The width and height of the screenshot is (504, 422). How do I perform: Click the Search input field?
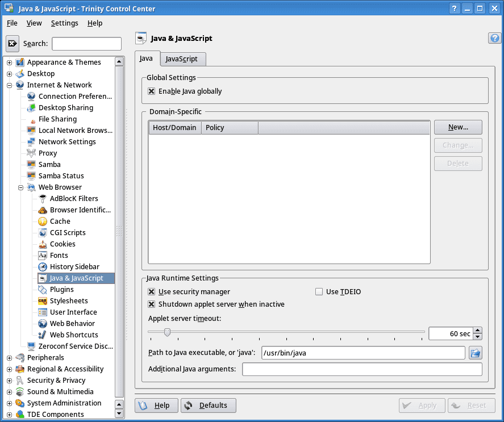87,44
